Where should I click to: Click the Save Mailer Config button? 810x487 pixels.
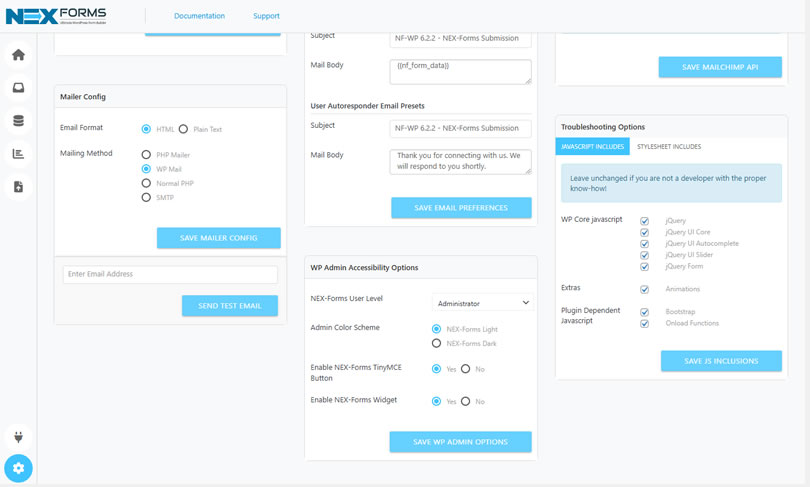tap(219, 238)
